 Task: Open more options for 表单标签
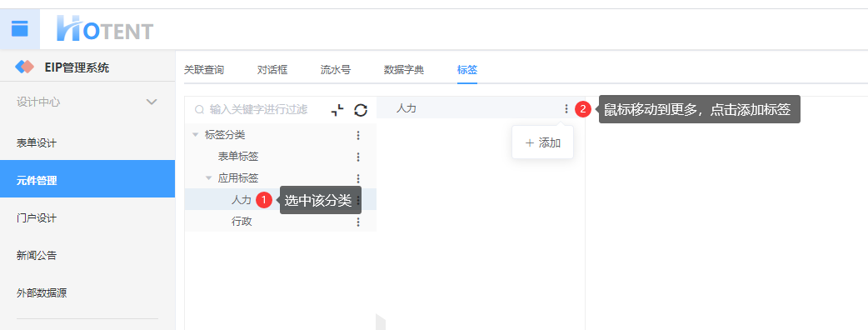pyautogui.click(x=358, y=157)
